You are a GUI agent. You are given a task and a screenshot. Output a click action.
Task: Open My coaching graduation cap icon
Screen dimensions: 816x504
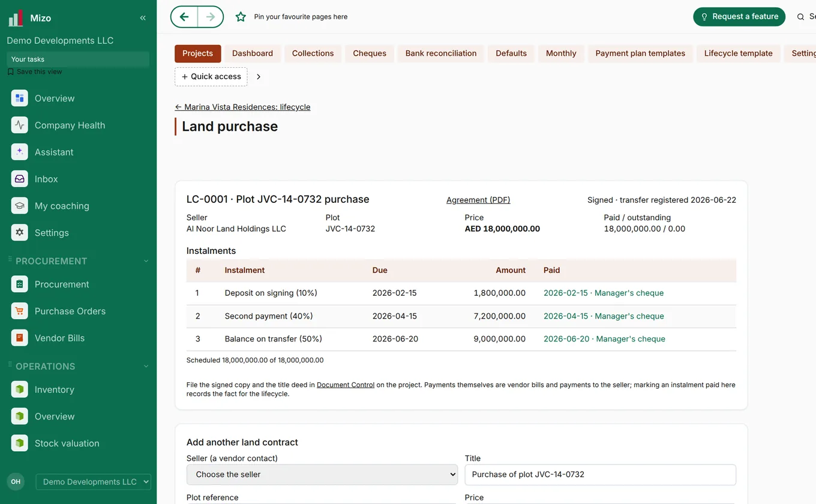coord(19,206)
